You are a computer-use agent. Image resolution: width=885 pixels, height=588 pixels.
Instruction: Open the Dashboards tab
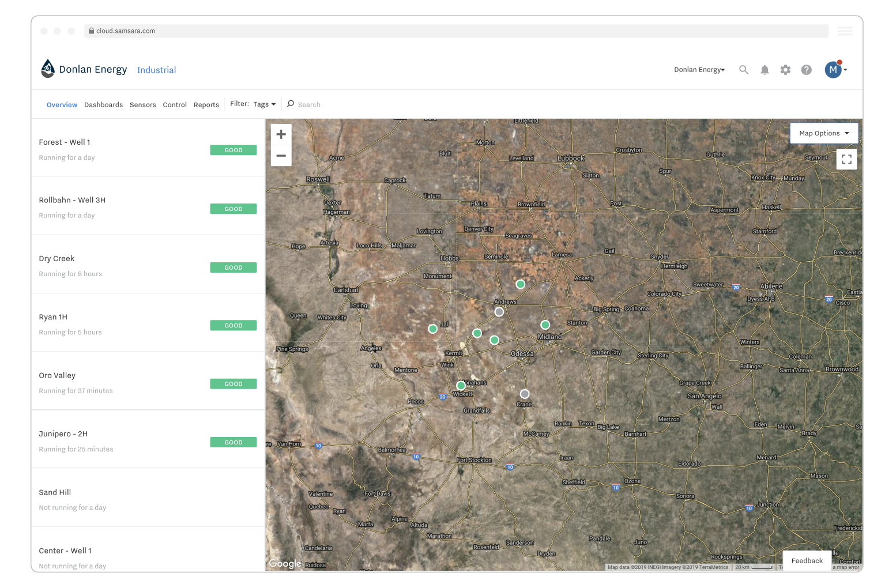click(x=103, y=105)
